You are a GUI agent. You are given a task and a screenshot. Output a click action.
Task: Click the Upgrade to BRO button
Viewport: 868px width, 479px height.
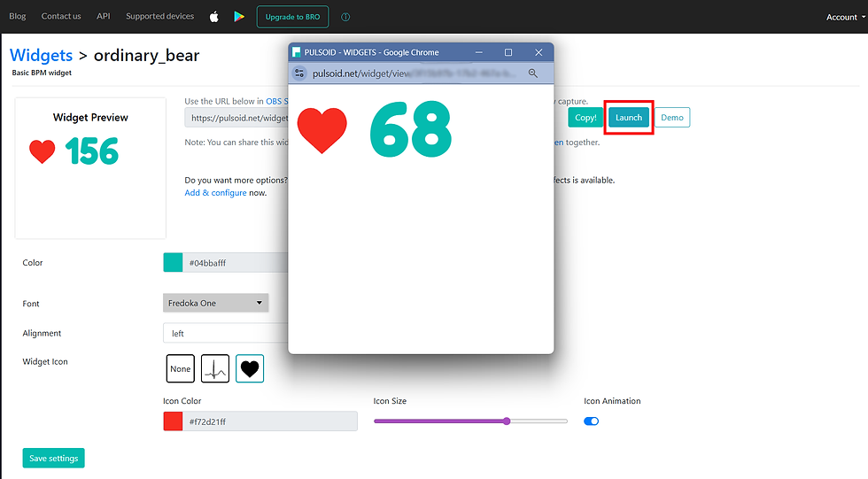tap(292, 17)
